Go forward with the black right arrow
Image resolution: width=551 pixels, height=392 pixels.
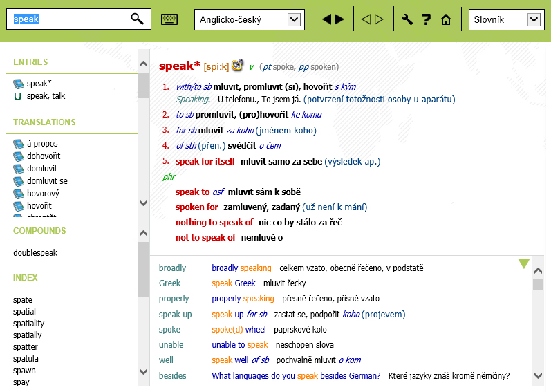pyautogui.click(x=339, y=19)
